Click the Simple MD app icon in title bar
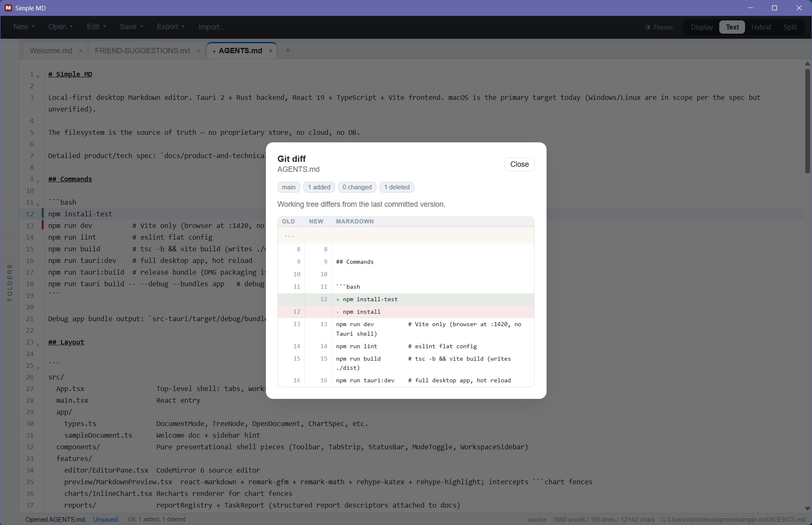 point(8,8)
